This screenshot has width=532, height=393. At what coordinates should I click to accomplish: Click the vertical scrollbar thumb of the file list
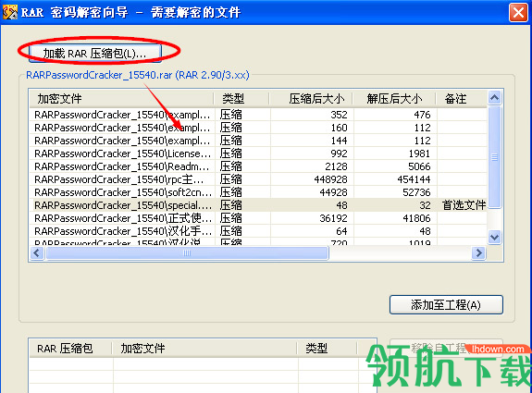(x=494, y=156)
